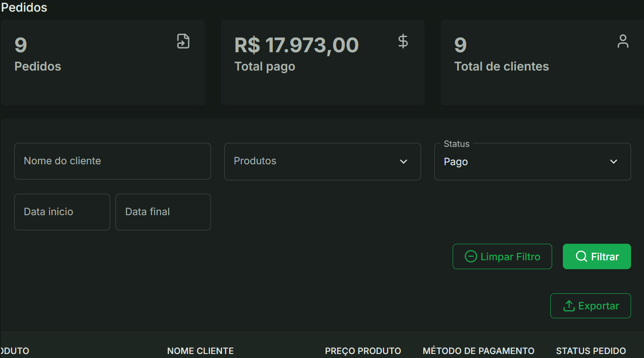The image size is (644, 358).
Task: Click Limpar Filtro to clear filters
Action: tap(502, 256)
